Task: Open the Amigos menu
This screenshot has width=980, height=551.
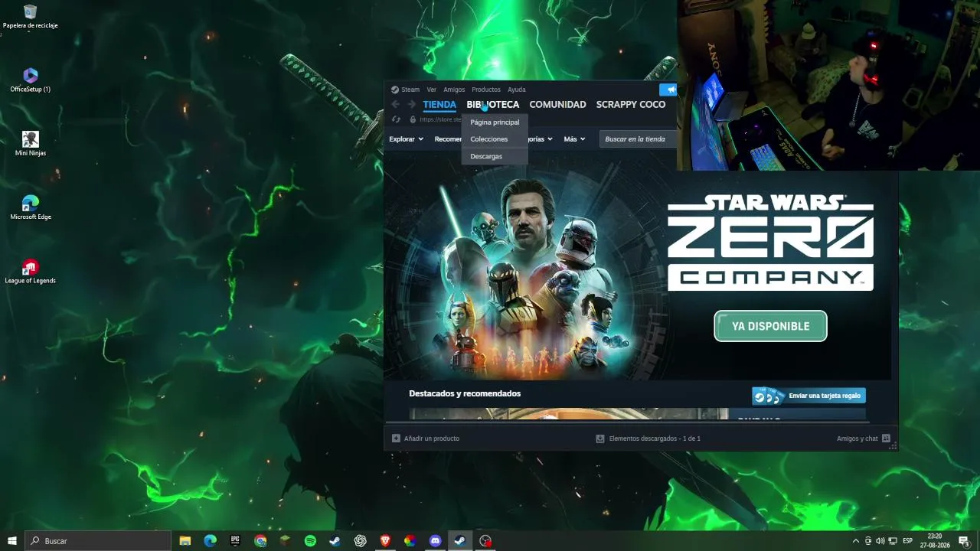Action: (454, 90)
